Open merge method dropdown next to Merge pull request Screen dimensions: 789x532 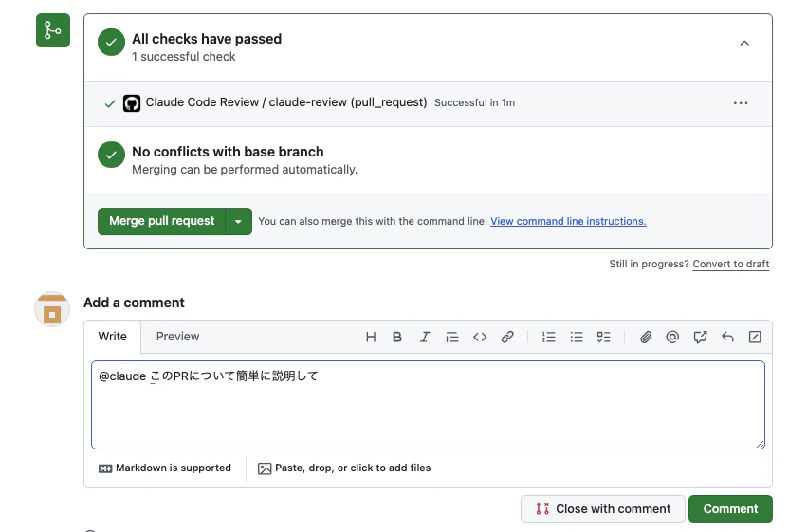point(238,222)
